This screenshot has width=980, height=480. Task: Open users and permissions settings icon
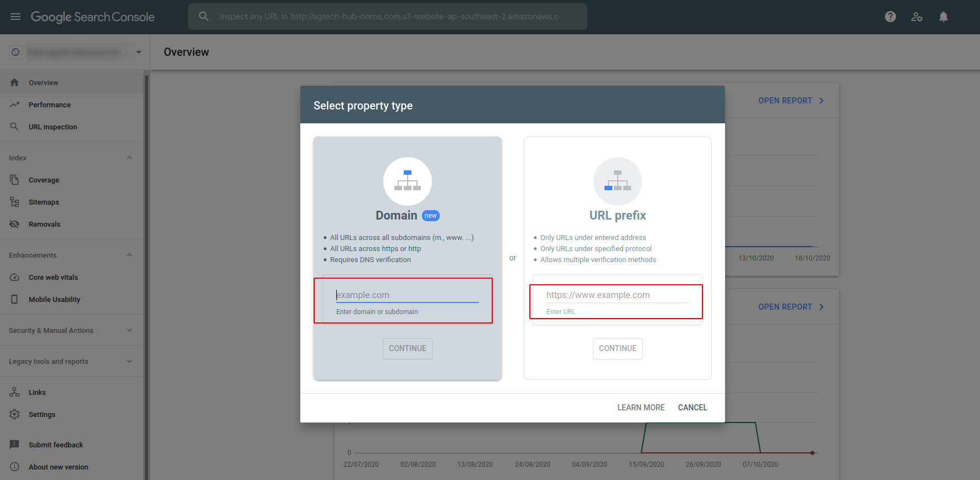(917, 17)
